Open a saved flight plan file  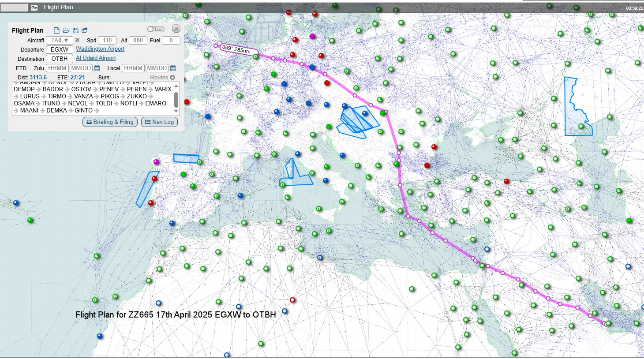click(x=67, y=30)
